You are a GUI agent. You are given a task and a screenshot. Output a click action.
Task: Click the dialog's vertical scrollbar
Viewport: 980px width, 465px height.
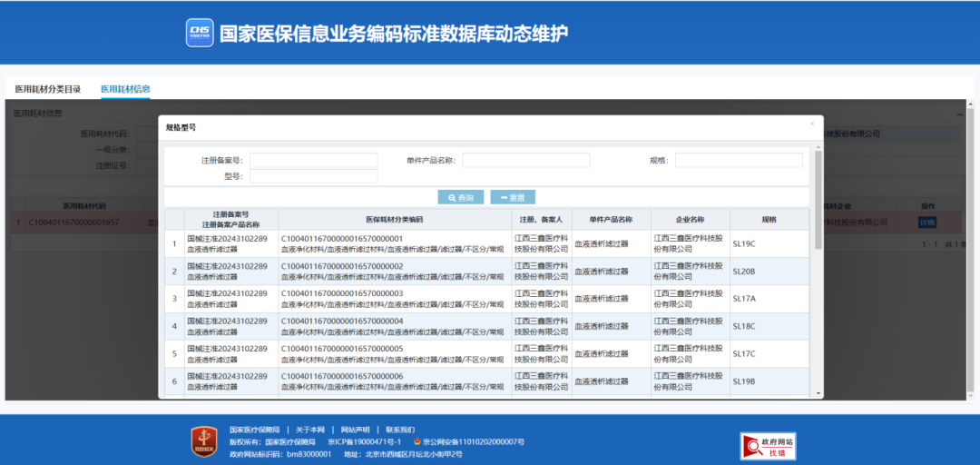(x=818, y=200)
